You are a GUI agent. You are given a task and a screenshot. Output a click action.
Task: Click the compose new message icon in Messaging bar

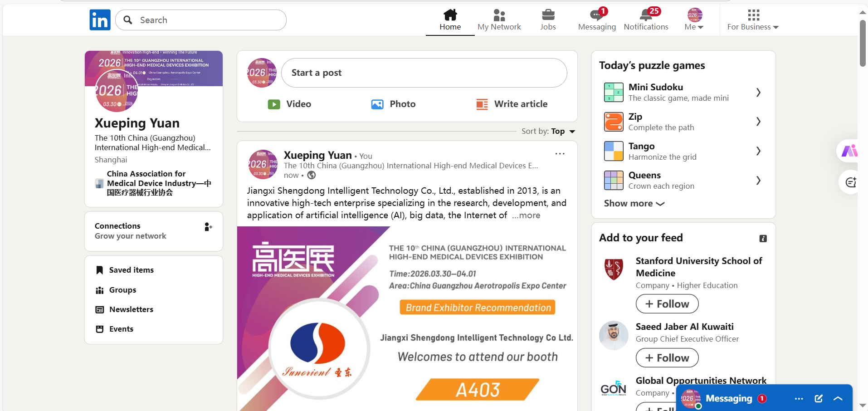[819, 398]
